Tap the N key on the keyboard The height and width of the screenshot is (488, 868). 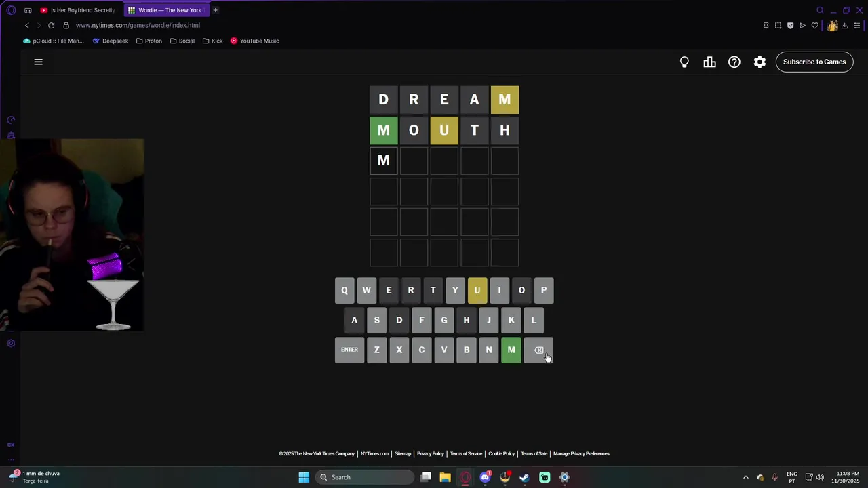pos(489,350)
